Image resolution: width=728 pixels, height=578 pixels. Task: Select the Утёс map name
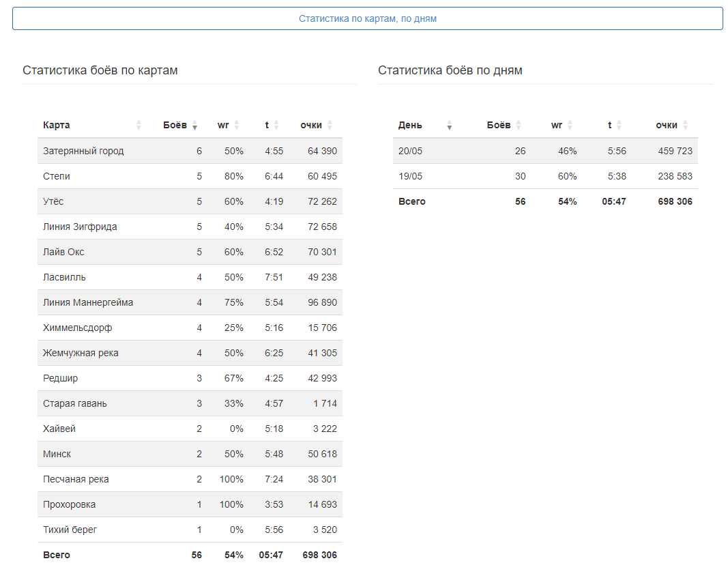53,201
